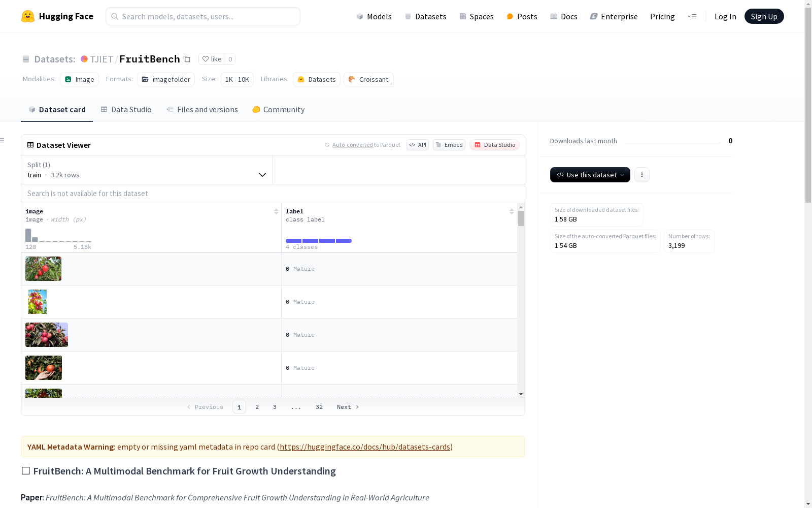812x508 pixels.
Task: Click the Datasets icon beside the title
Action: [x=26, y=59]
